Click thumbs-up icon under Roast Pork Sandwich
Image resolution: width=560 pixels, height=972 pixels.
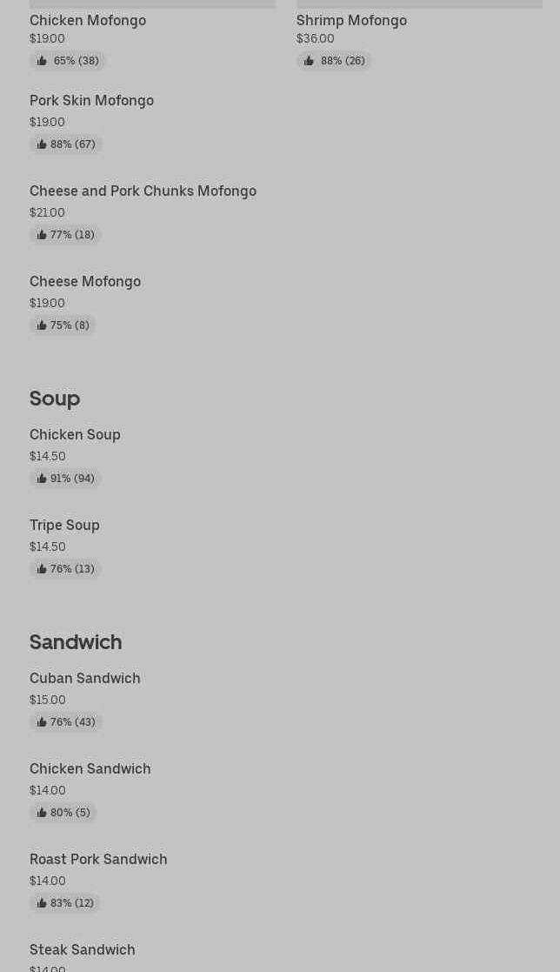42,903
